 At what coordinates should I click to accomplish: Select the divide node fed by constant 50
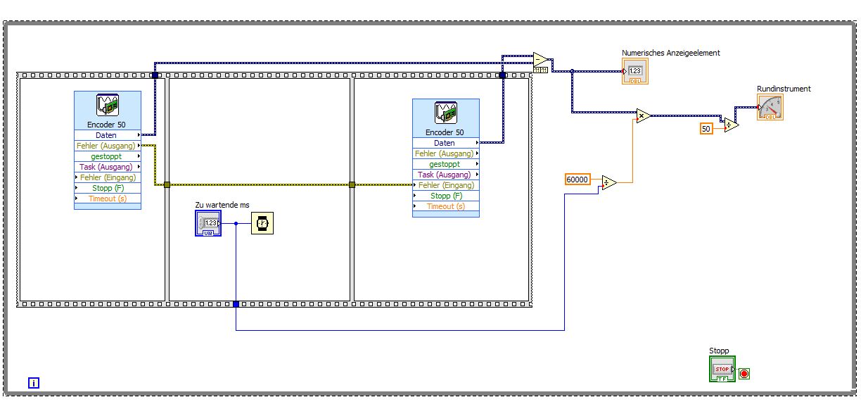pos(732,125)
